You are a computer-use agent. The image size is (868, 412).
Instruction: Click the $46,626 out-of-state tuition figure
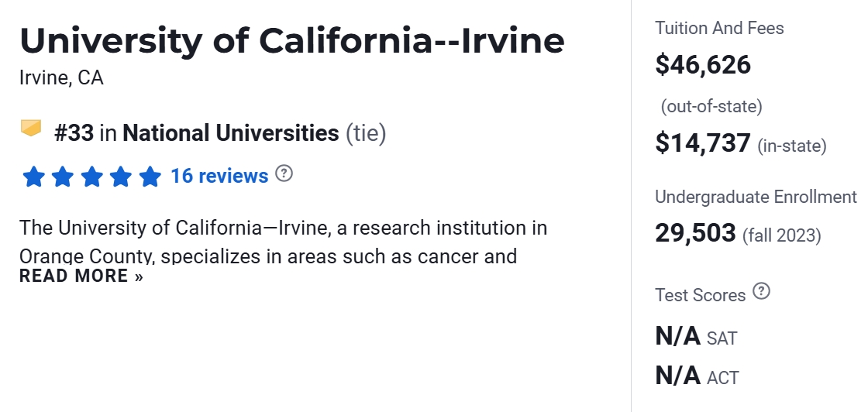(x=703, y=64)
